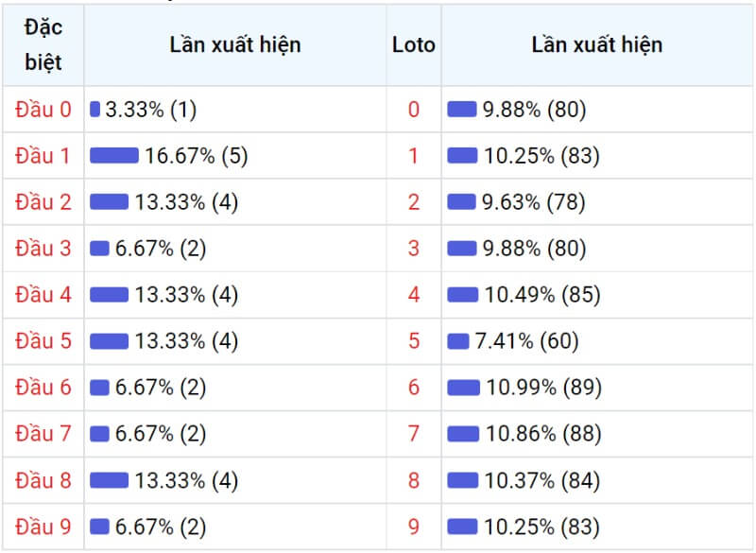Screen dimensions: 756x553
Task: Click the 16.67% (5) progress bar
Action: [113, 155]
